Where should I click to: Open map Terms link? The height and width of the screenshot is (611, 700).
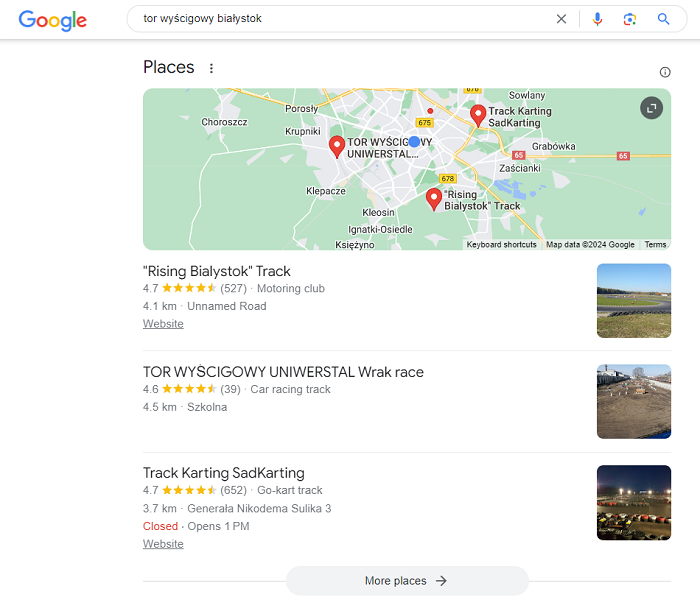click(655, 245)
